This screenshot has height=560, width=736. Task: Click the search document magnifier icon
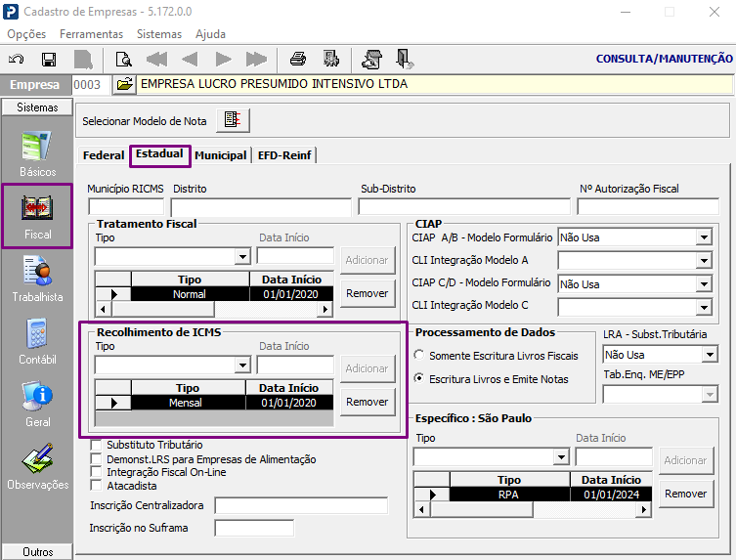124,59
